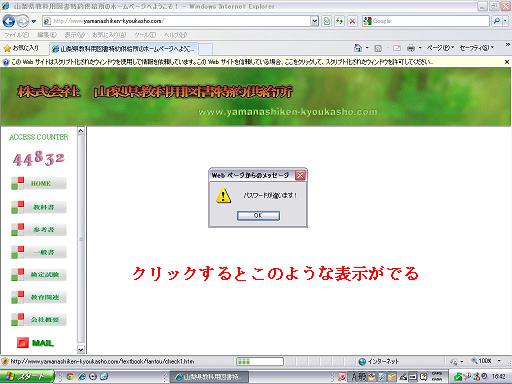
Task: Confirm the password error dialog with OK
Action: pyautogui.click(x=258, y=215)
